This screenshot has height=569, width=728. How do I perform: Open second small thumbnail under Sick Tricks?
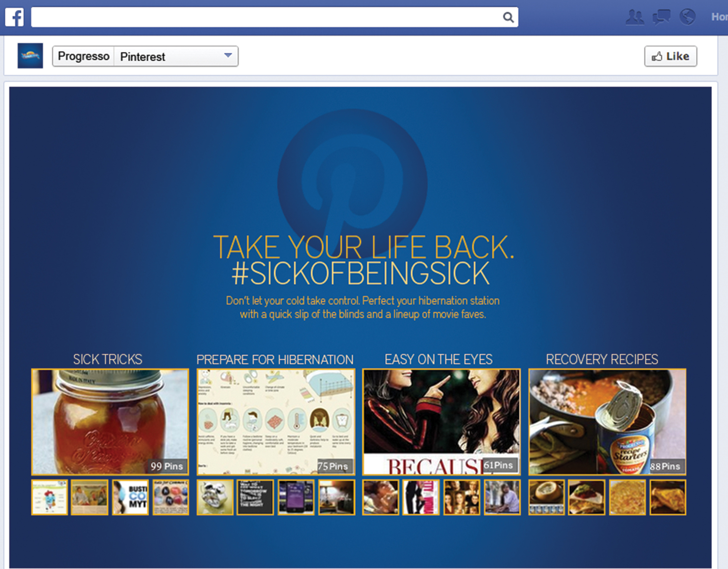pyautogui.click(x=90, y=498)
